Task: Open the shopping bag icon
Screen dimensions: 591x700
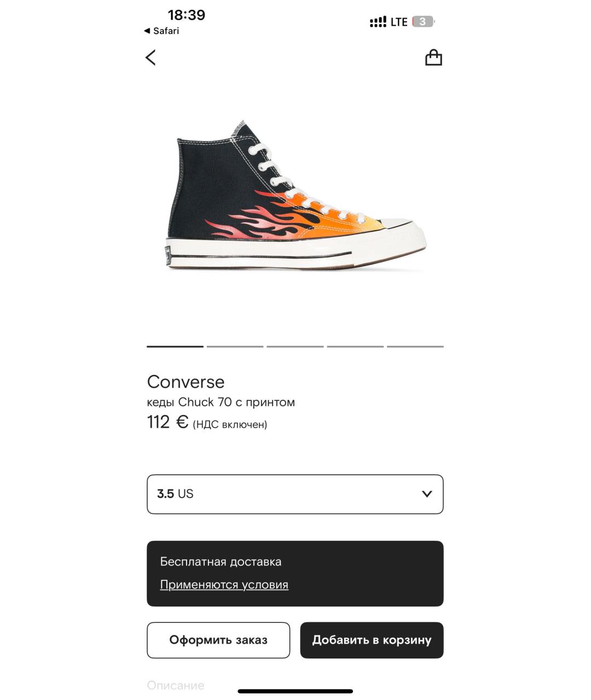Action: pyautogui.click(x=433, y=57)
